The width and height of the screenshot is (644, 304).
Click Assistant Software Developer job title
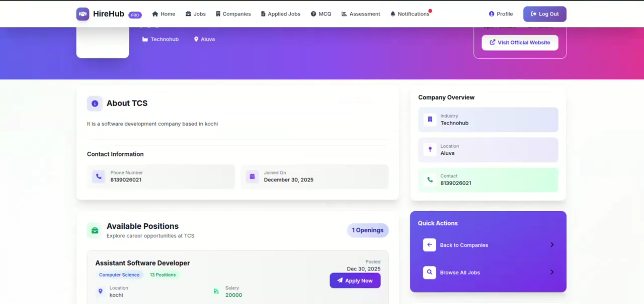[142, 263]
